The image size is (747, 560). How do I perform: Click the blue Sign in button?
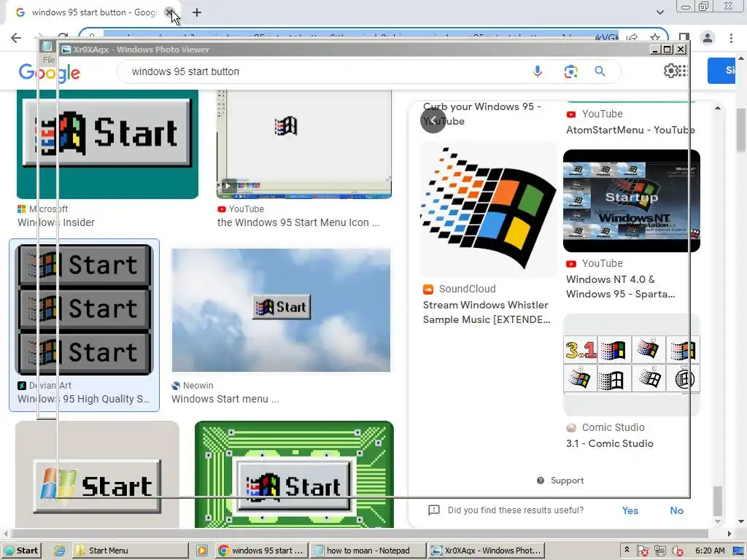721,71
